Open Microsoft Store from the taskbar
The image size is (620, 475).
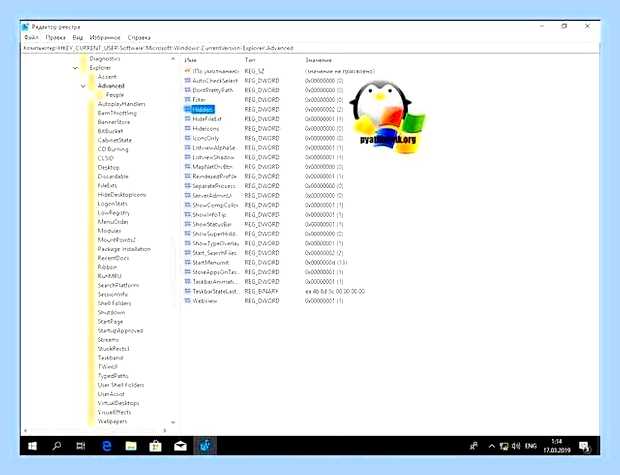155,446
